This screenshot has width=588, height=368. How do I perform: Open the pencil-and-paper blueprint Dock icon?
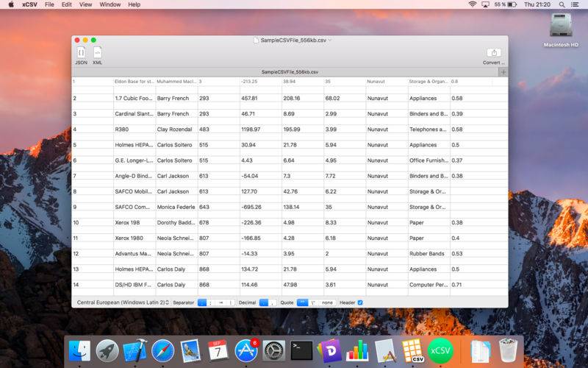point(385,351)
